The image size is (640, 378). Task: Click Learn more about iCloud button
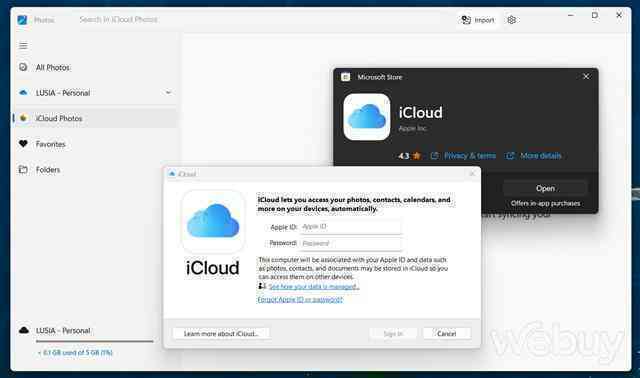[x=221, y=334]
